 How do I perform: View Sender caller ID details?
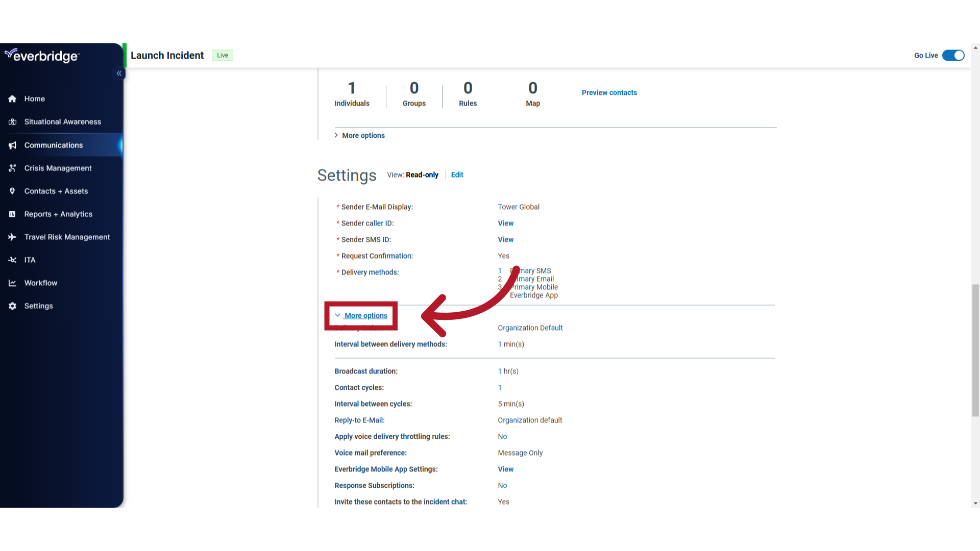pos(506,222)
